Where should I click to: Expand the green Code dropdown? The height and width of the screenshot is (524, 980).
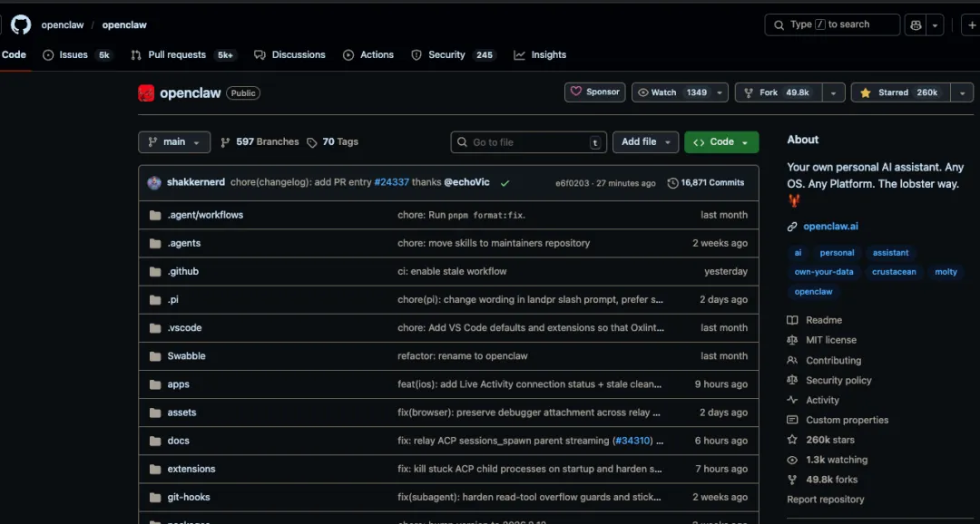tap(721, 142)
